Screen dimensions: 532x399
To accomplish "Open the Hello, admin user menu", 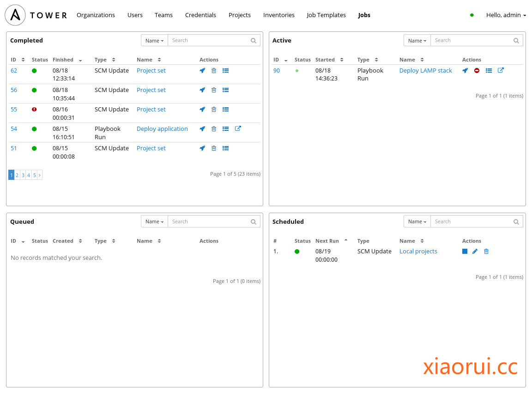I will [506, 15].
